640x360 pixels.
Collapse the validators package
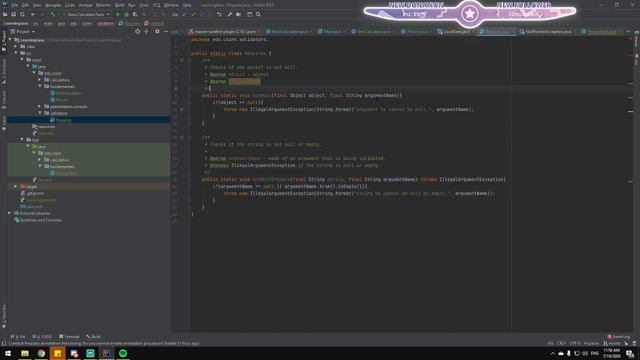pos(40,113)
